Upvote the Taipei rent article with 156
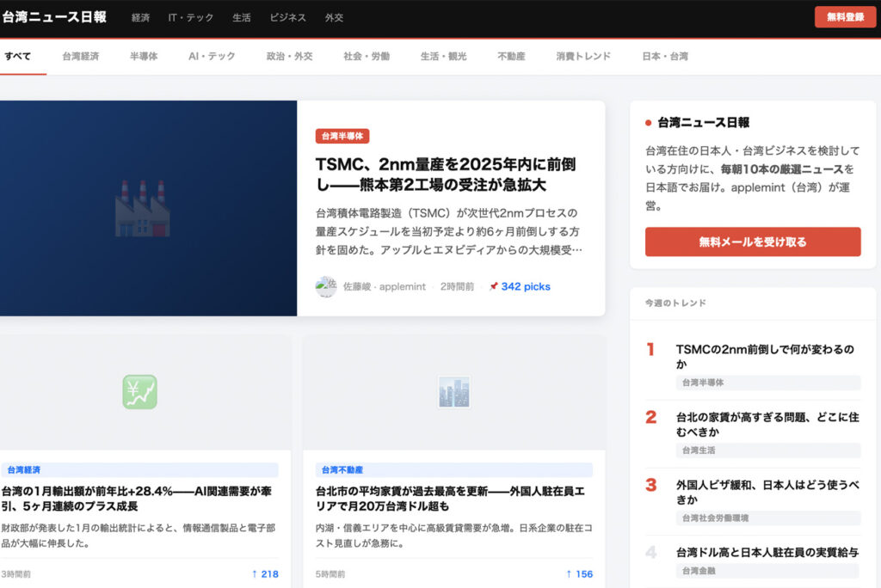This screenshot has width=881, height=588. (x=578, y=574)
